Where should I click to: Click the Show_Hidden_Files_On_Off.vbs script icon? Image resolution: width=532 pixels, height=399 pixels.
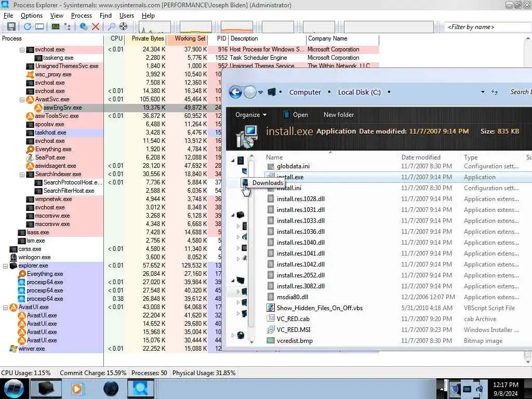270,308
